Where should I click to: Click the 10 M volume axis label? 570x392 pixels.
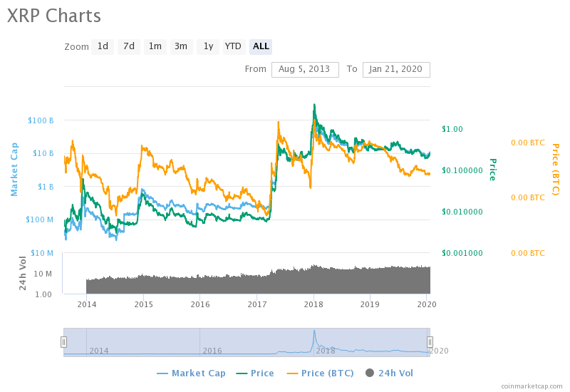pos(43,274)
